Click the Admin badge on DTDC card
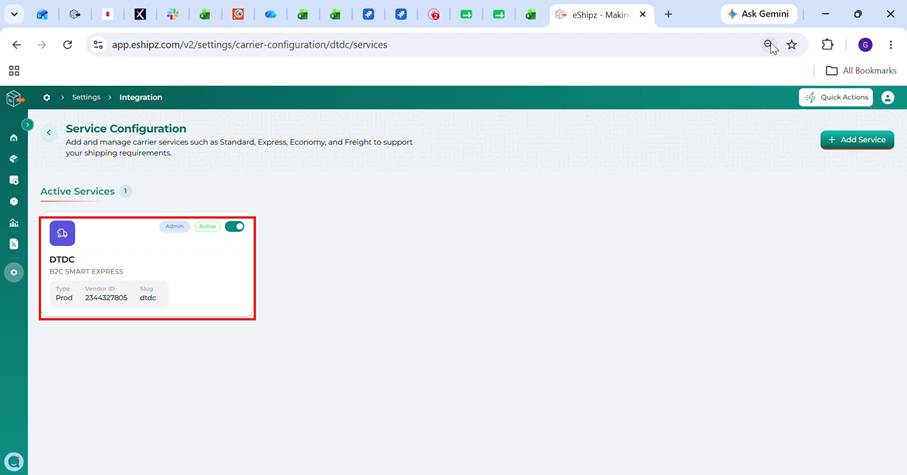Image resolution: width=907 pixels, height=475 pixels. tap(175, 226)
